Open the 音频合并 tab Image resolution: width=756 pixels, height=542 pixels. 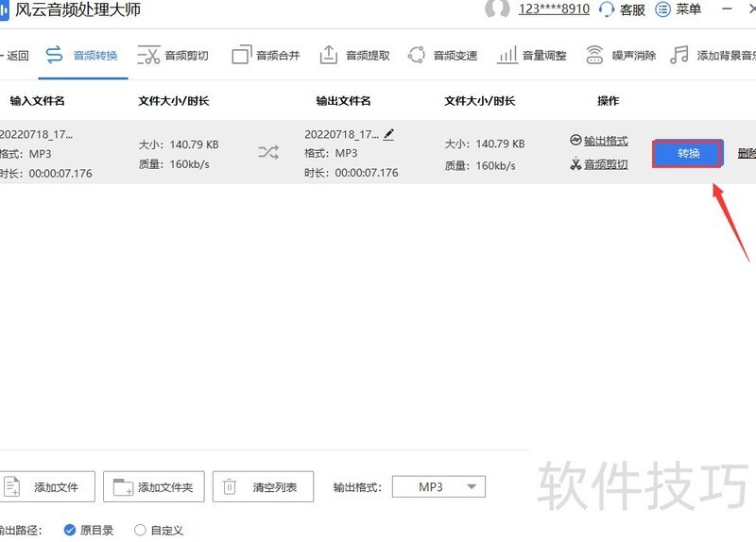click(266, 55)
